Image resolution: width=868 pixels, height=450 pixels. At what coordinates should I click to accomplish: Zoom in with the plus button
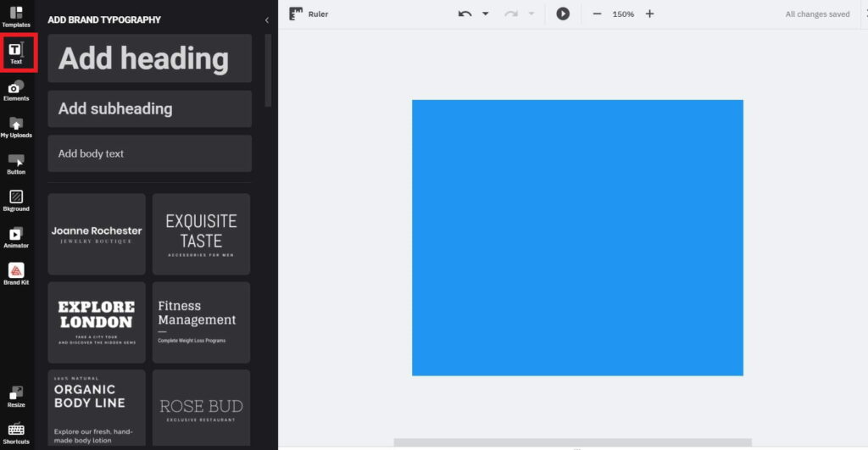click(x=649, y=14)
